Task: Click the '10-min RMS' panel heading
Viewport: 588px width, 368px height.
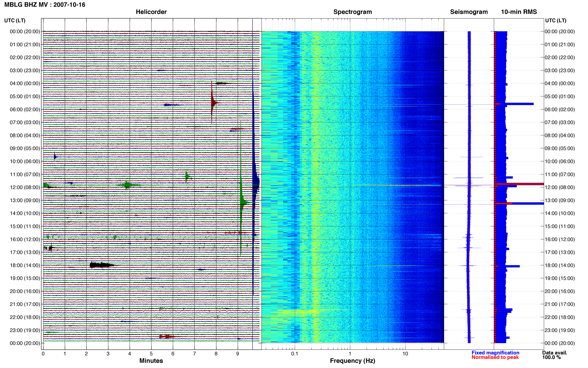Action: pos(519,12)
